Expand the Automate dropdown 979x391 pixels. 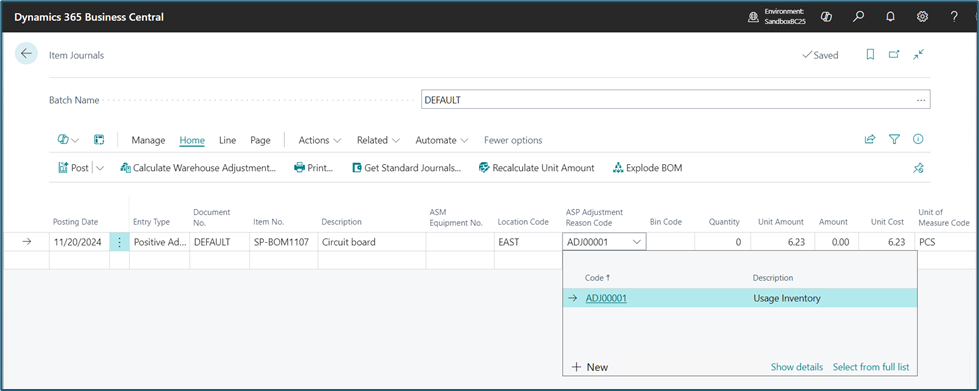click(x=442, y=140)
